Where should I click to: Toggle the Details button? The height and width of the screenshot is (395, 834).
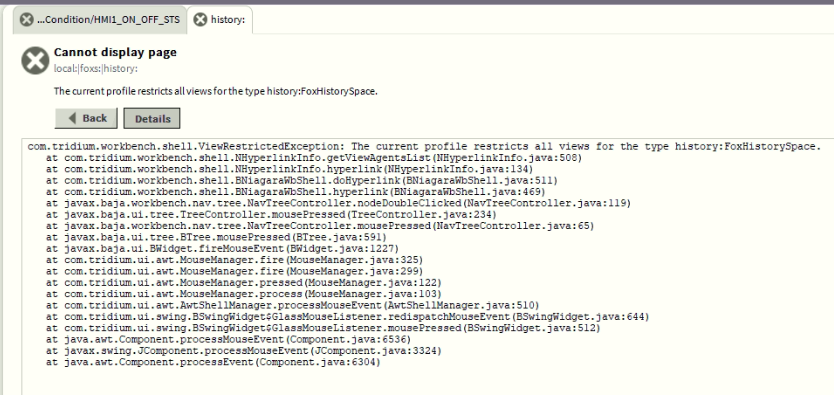(x=152, y=119)
